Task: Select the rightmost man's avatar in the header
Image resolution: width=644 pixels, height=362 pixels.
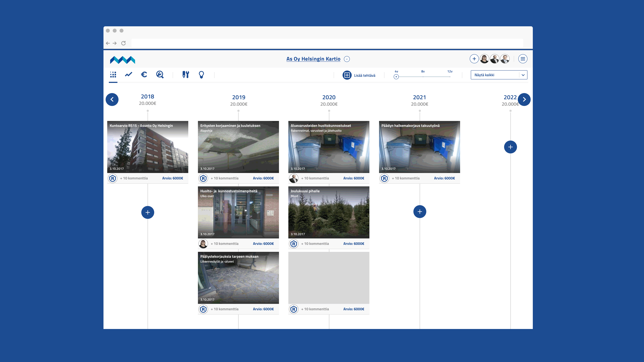Action: click(505, 59)
